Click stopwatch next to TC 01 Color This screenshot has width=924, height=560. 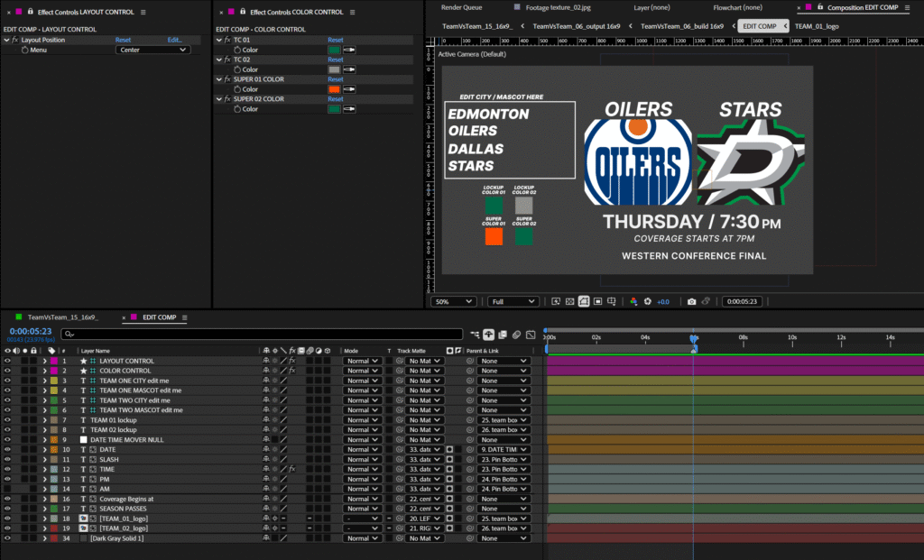click(237, 50)
